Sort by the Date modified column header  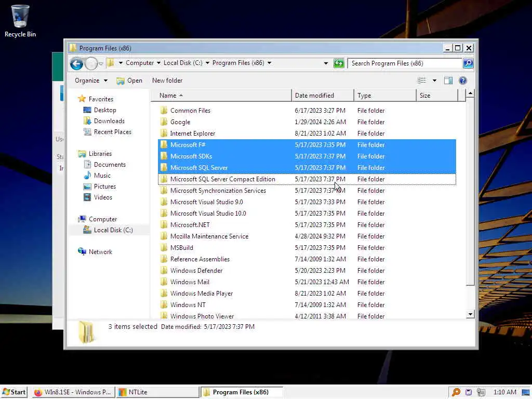click(322, 96)
